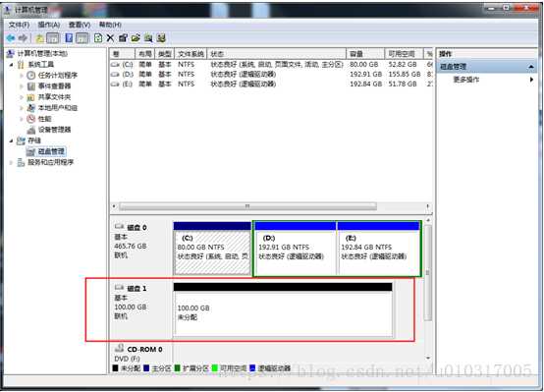Screen dimensions: 544x392
Task: Sort by the 可用空间 column header
Action: pyautogui.click(x=404, y=54)
